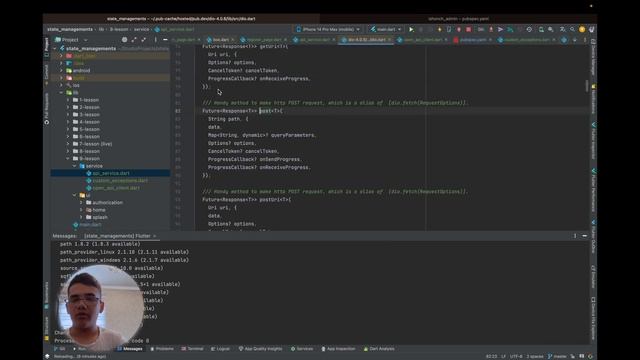
Task: Click the 2 spaces indent setting
Action: tap(535, 356)
